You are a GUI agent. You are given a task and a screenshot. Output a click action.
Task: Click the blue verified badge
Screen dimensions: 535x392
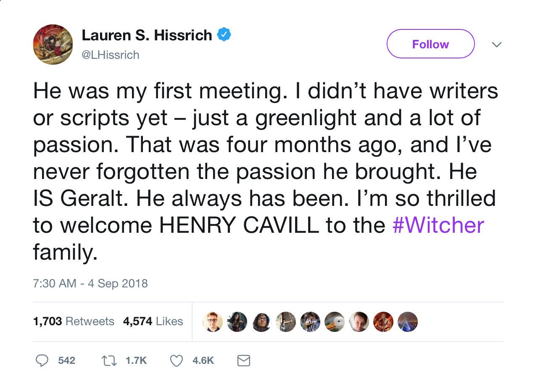click(x=224, y=35)
